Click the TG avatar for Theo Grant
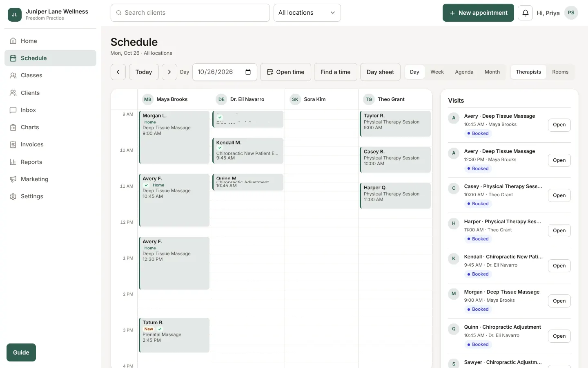The width and height of the screenshot is (588, 368). point(369,99)
